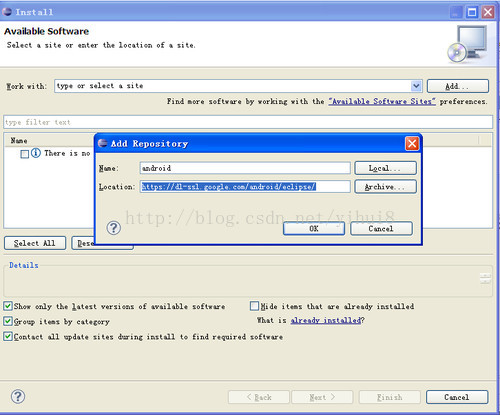Click the Select All button
Image resolution: width=500 pixels, height=415 pixels.
click(x=35, y=243)
